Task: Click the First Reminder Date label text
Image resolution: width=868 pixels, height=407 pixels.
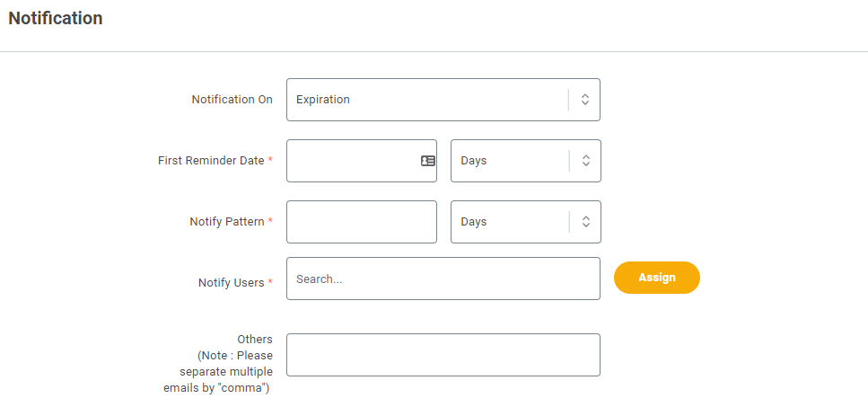Action: point(211,161)
